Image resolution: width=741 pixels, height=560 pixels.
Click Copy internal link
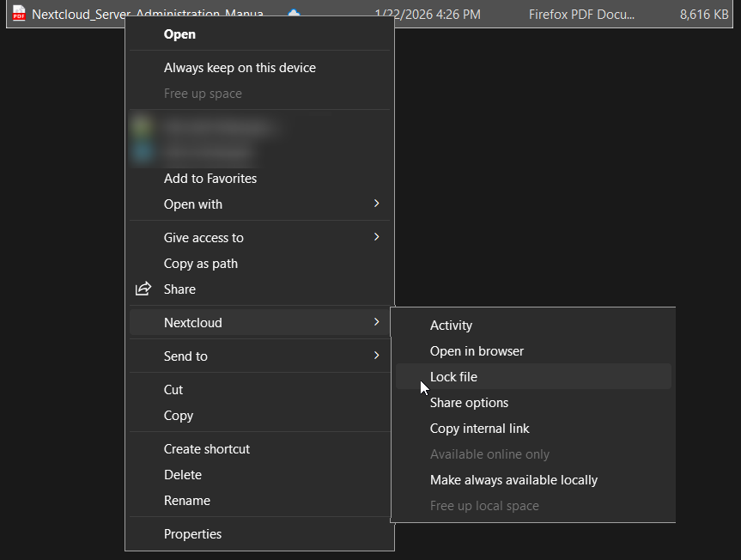tap(533, 428)
